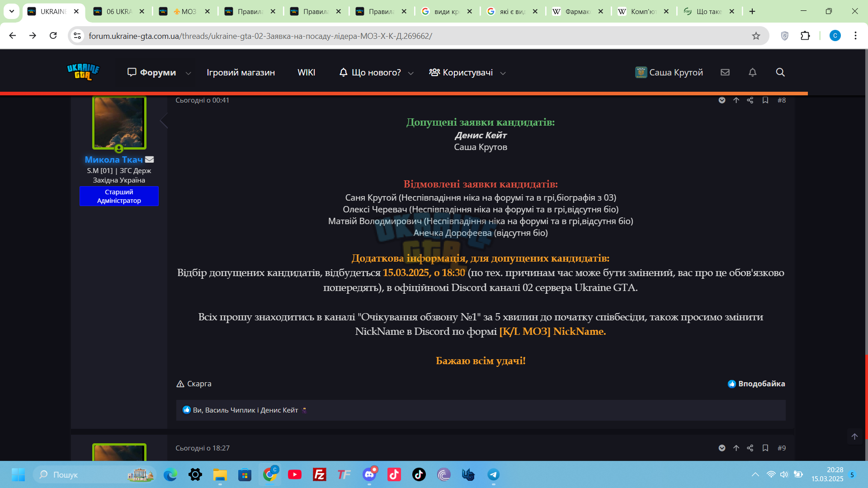
Task: Open the Форуми menu
Action: 152,72
